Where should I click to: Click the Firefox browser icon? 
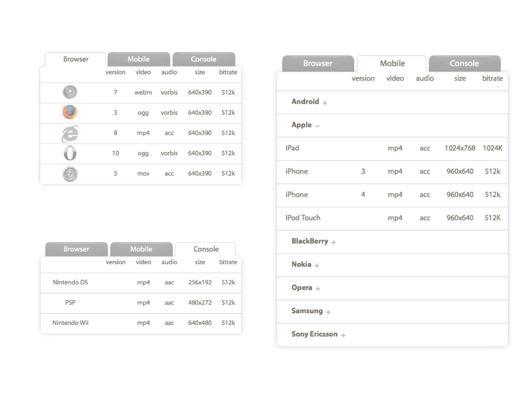pyautogui.click(x=70, y=112)
